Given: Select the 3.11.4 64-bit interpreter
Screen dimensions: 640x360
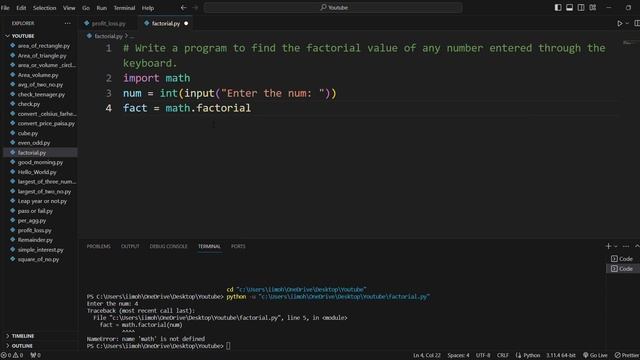Looking at the screenshot, I should [x=560, y=355].
